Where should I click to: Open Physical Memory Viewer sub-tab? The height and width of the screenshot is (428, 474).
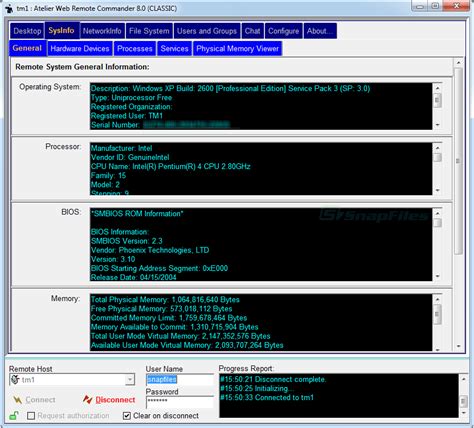pyautogui.click(x=237, y=49)
